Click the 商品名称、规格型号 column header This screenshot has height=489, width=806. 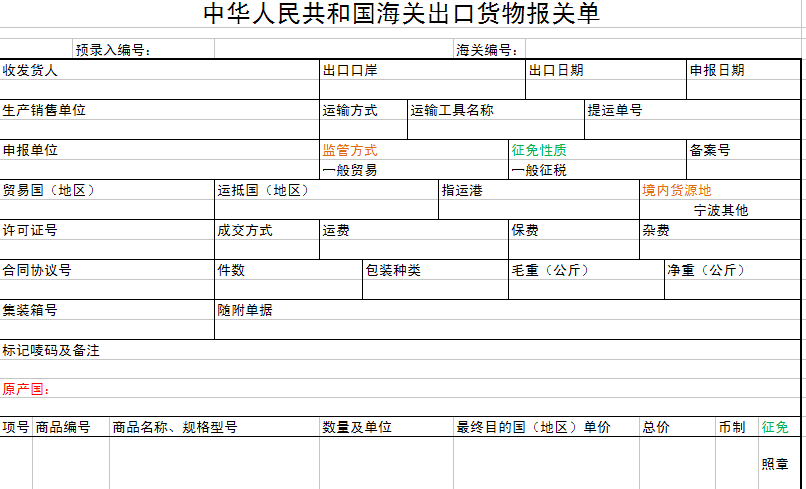click(x=214, y=427)
